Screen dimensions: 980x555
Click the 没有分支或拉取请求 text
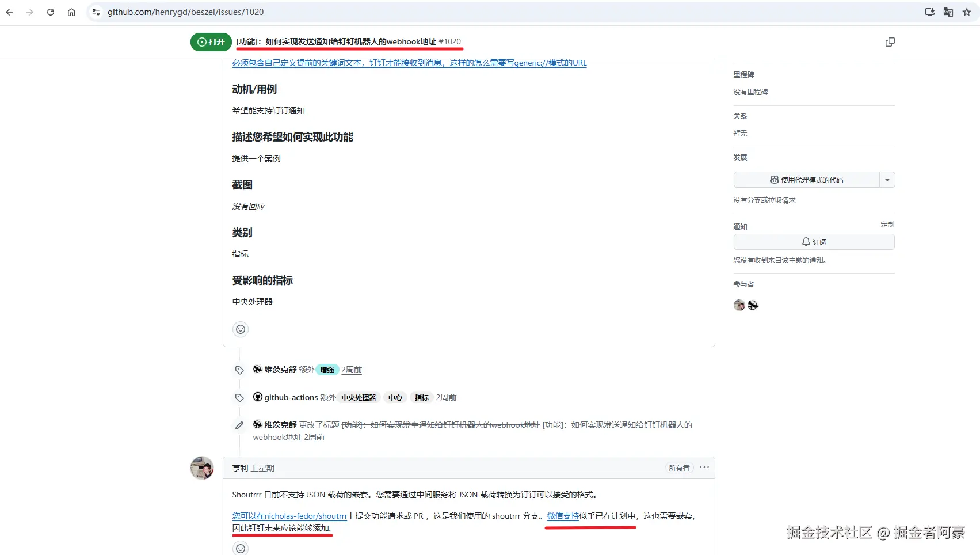764,200
